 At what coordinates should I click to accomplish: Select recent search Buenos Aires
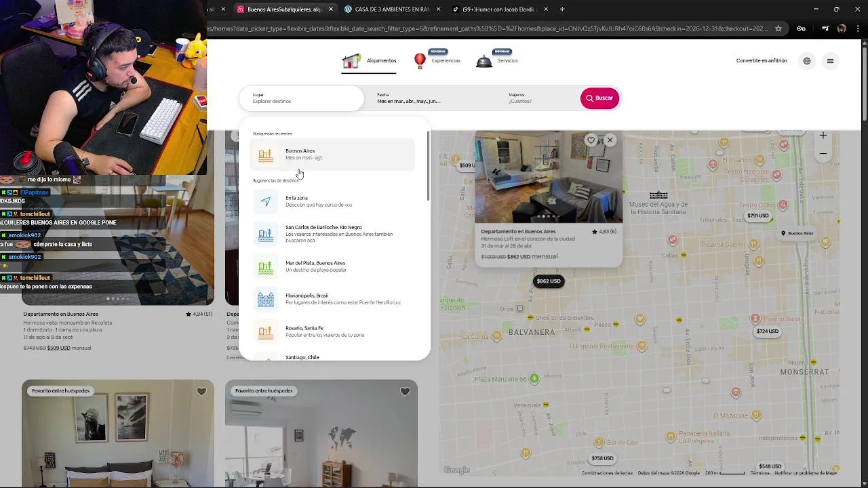pyautogui.click(x=332, y=155)
